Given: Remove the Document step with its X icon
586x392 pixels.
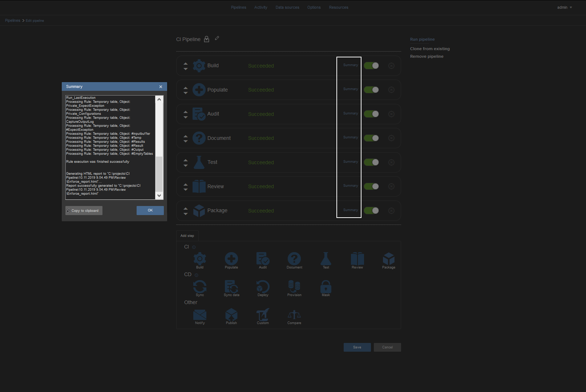Looking at the screenshot, I should pyautogui.click(x=391, y=138).
